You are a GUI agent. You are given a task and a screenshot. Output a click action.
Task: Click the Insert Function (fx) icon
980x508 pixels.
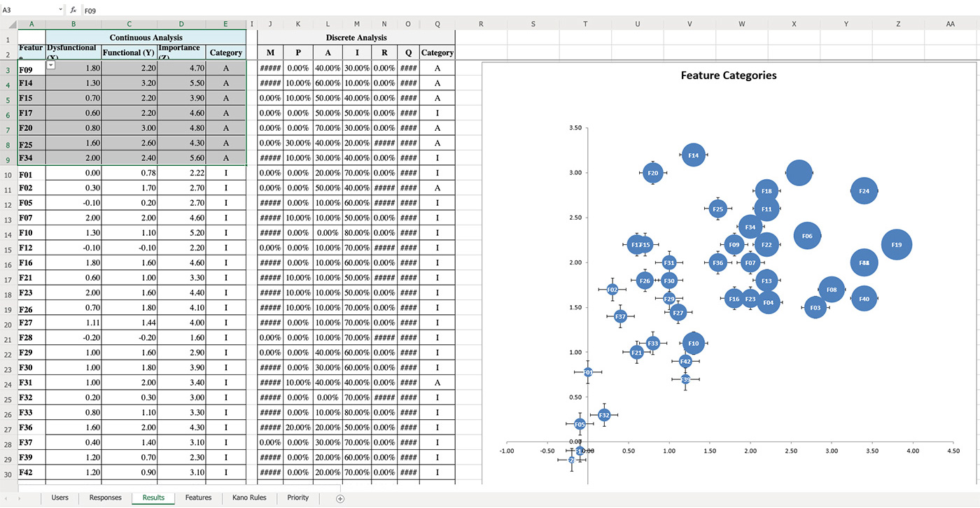[x=73, y=10]
